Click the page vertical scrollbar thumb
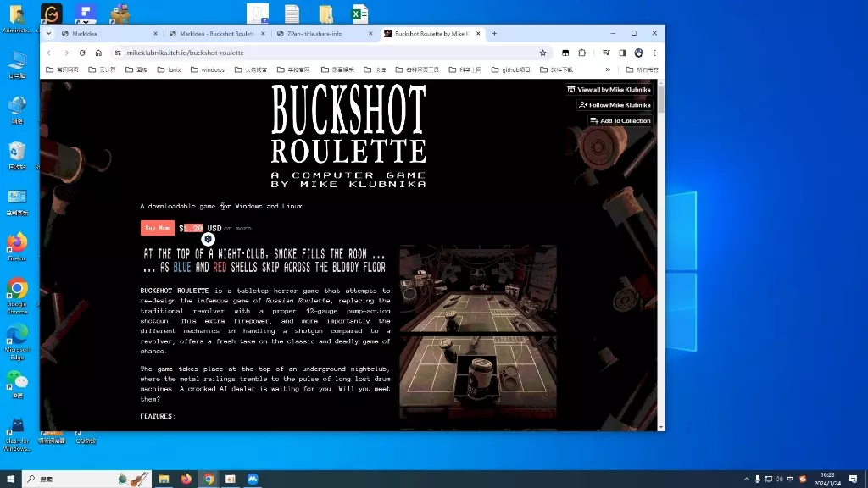Screen dimensions: 868x488 pyautogui.click(x=661, y=100)
